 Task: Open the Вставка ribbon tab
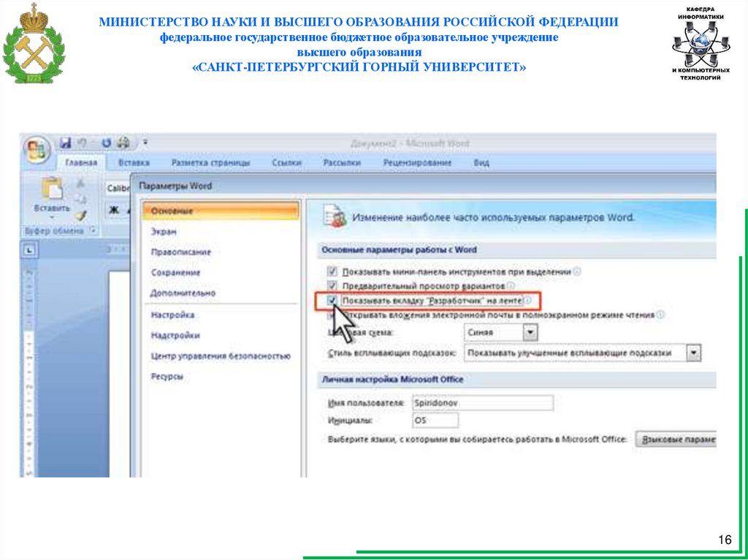134,163
